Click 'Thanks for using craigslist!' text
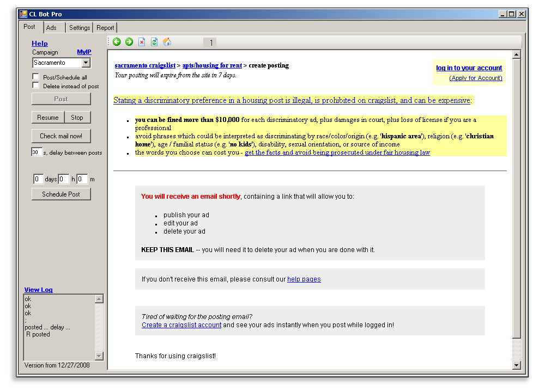 [175, 356]
